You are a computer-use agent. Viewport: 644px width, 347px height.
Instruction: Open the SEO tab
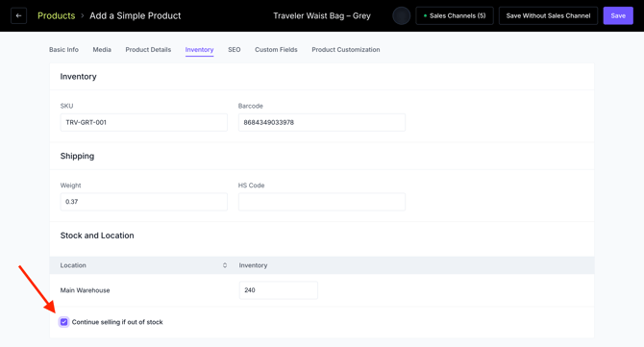pos(235,50)
